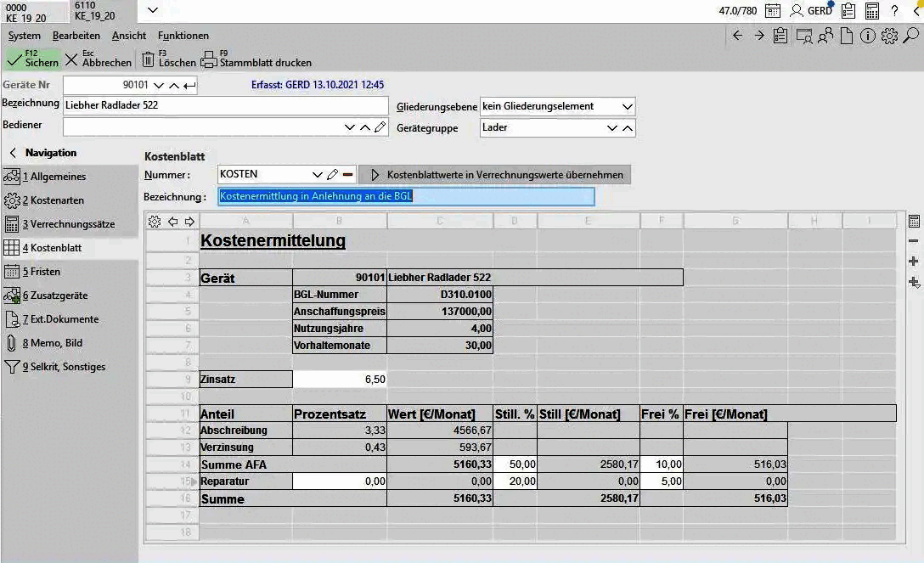Confirm Geräte Nr with return arrow icon
The image size is (924, 563).
point(189,86)
